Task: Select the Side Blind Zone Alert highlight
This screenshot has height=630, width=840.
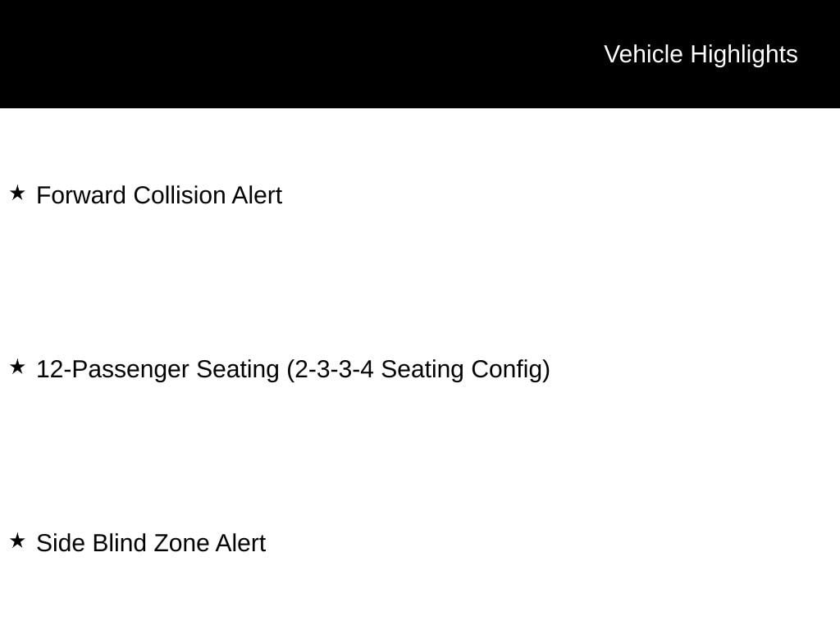Action: pyautogui.click(x=151, y=543)
